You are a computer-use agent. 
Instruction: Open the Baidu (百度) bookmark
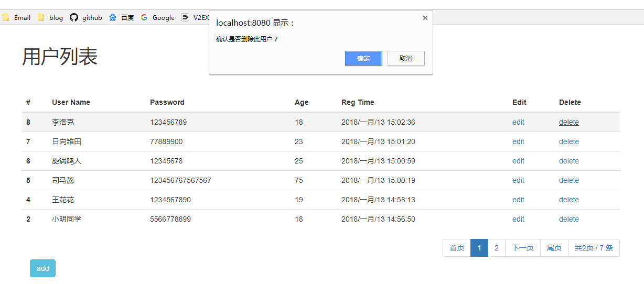(122, 17)
